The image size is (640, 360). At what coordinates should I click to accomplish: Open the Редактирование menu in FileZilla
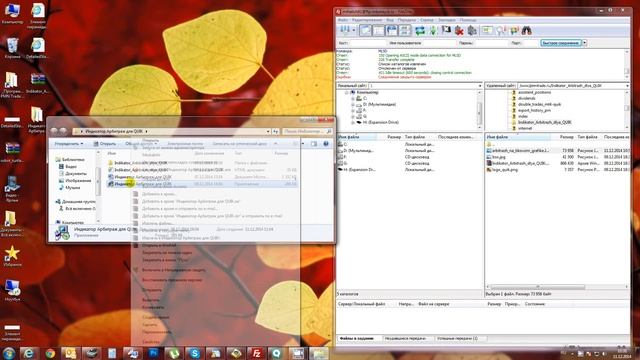click(367, 20)
